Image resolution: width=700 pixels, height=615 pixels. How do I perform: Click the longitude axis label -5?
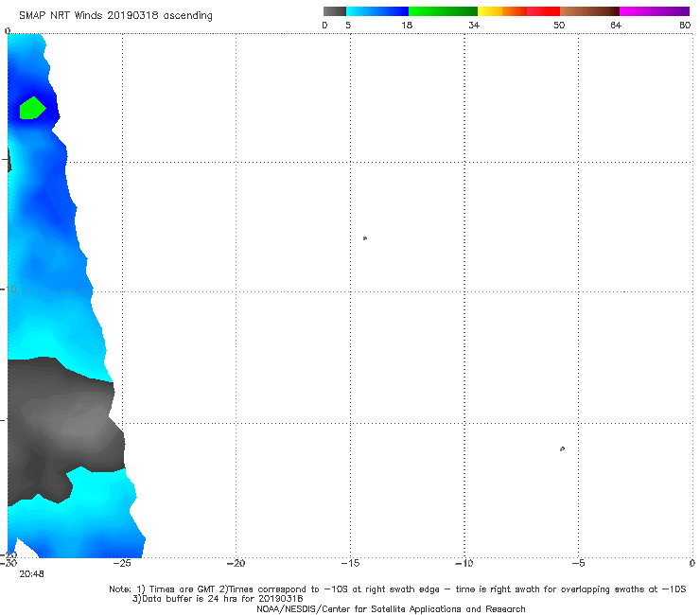click(578, 563)
